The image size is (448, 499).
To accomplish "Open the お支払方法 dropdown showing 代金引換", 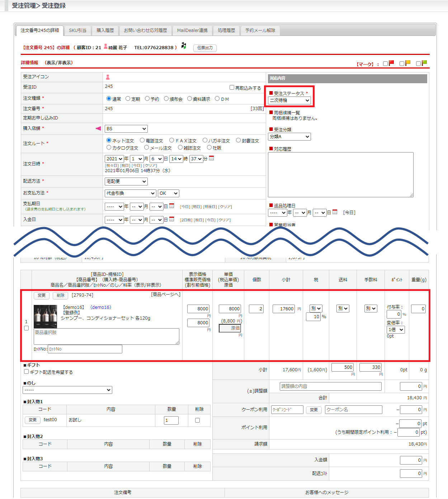I will click(131, 193).
